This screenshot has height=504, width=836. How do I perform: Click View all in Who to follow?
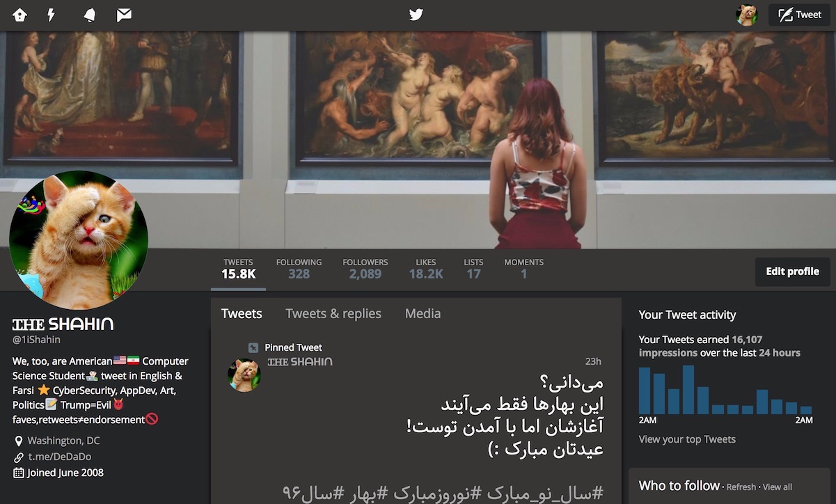click(x=778, y=487)
